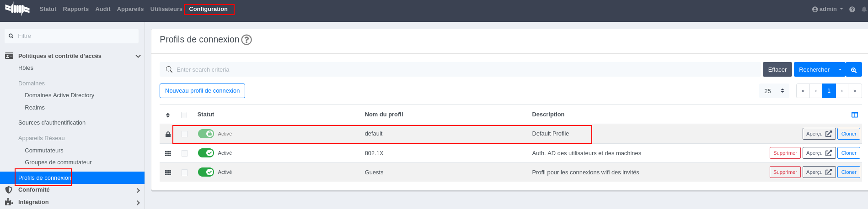The image size is (868, 209).
Task: Click the help icon beside Profils de connexion title
Action: click(246, 40)
